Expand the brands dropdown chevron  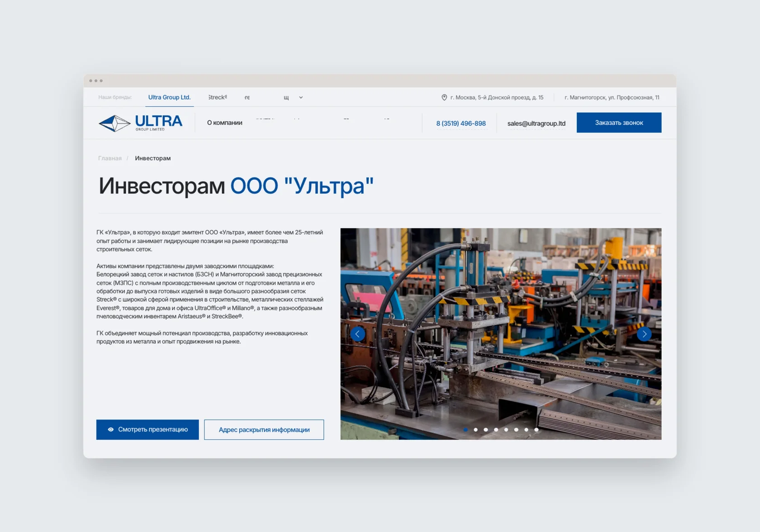coord(301,97)
